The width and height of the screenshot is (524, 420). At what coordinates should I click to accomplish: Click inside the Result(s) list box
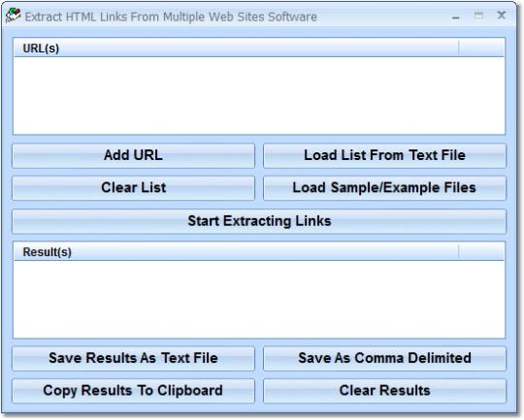pyautogui.click(x=259, y=299)
